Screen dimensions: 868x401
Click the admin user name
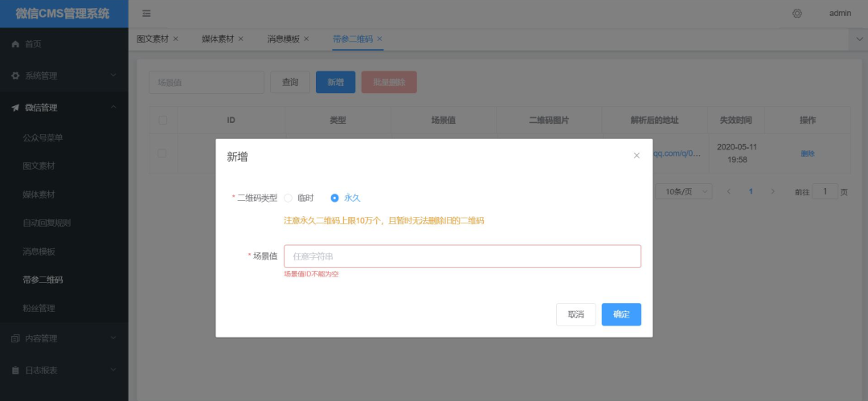coord(840,14)
